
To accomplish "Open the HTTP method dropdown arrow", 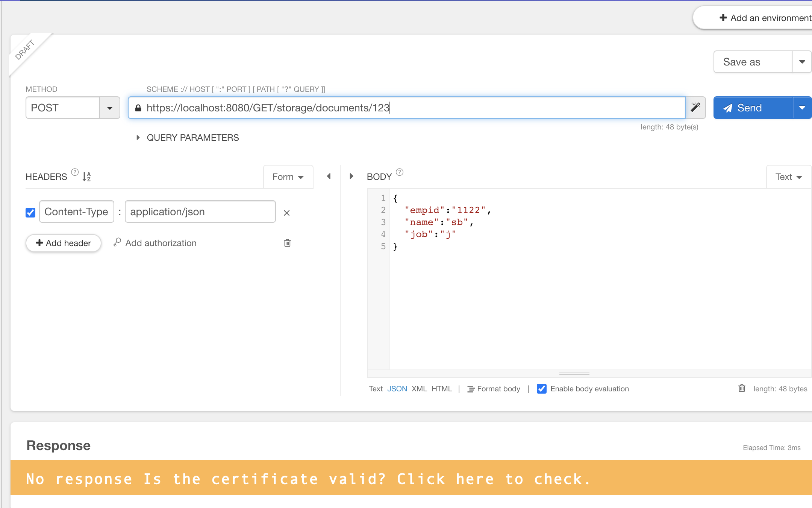I will (x=110, y=108).
